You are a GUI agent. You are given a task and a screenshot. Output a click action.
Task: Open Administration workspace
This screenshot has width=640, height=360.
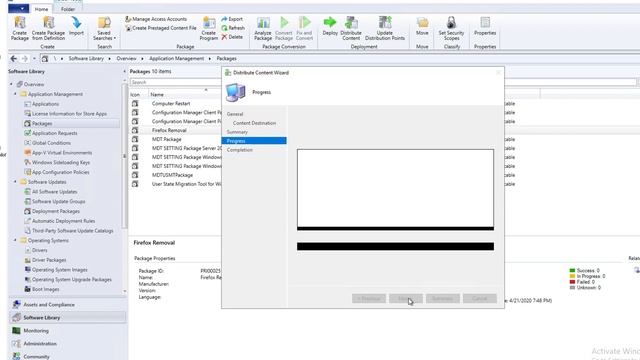[67, 344]
